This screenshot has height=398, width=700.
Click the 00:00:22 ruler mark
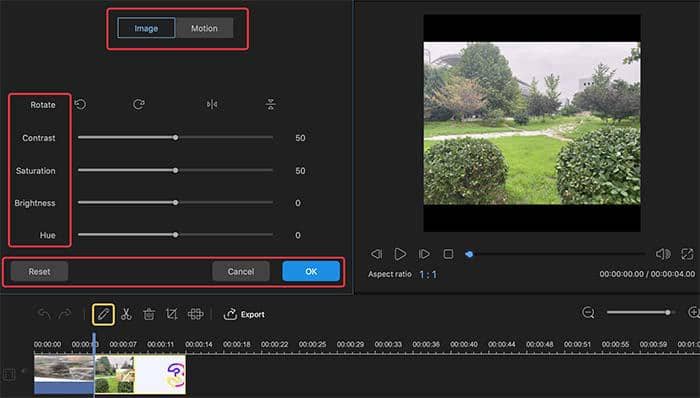click(275, 344)
